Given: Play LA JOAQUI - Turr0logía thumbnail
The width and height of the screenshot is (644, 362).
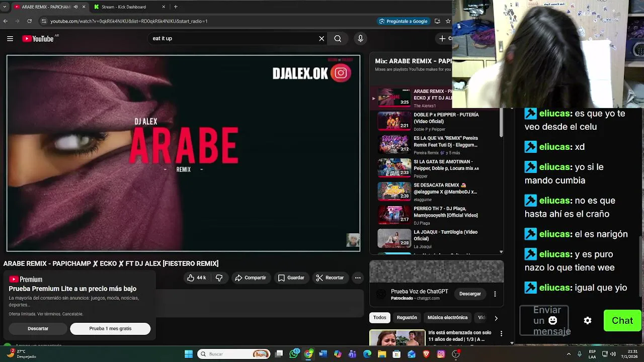Looking at the screenshot, I should click(x=394, y=238).
